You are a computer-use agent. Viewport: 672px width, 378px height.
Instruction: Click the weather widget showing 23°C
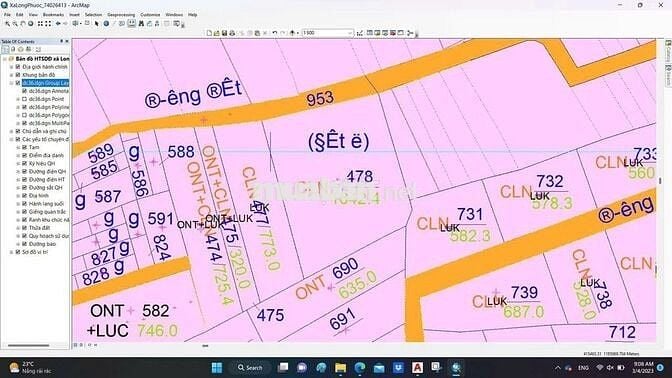pyautogui.click(x=30, y=367)
